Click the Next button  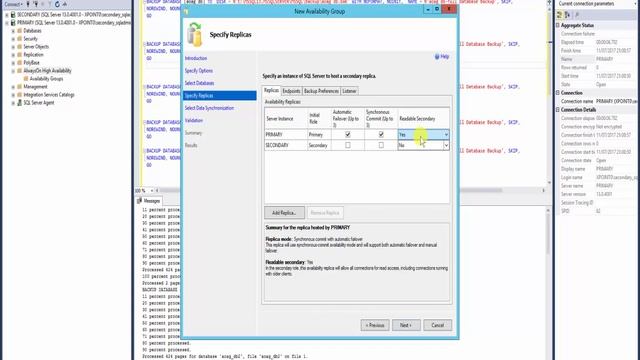(x=406, y=325)
